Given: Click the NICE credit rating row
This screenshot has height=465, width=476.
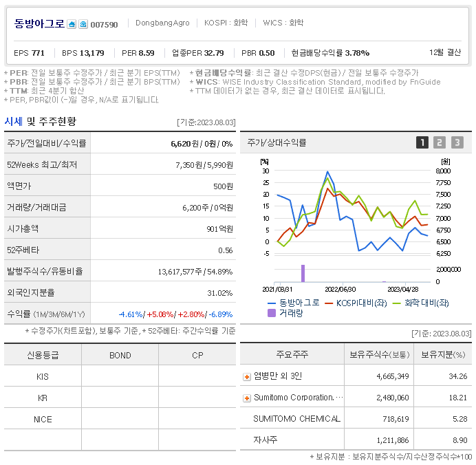Looking at the screenshot, I should (x=120, y=419).
